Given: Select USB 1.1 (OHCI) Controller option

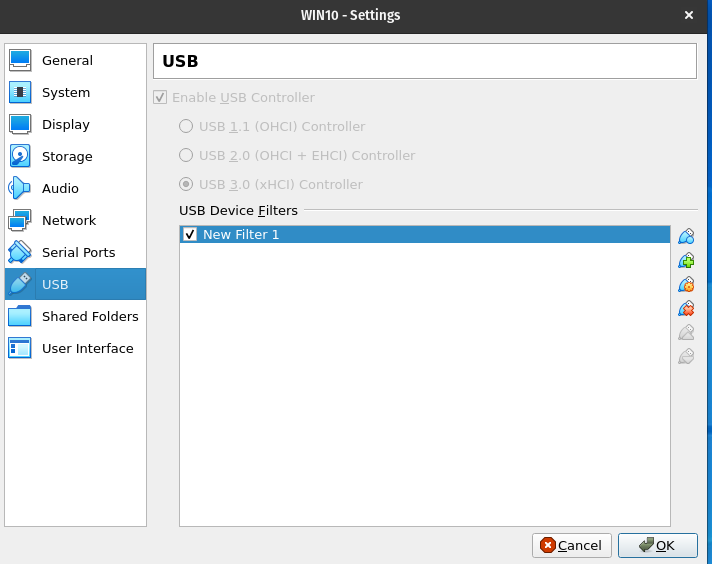Looking at the screenshot, I should [186, 127].
